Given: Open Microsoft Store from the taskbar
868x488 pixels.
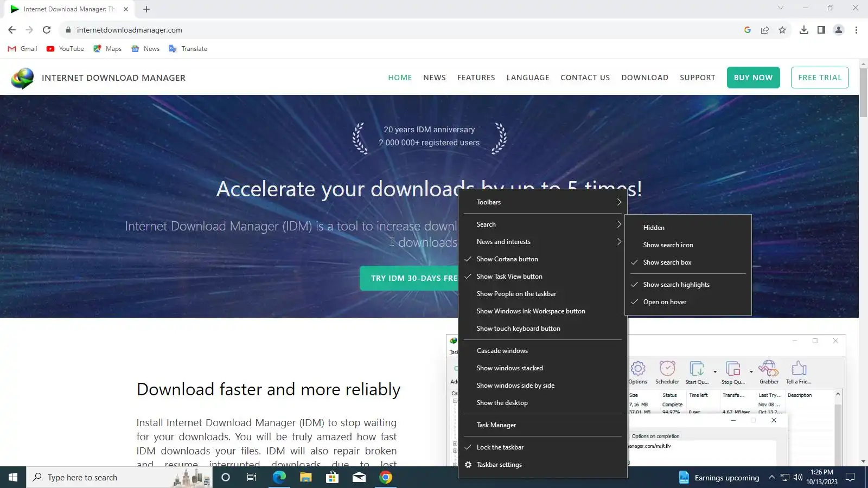Looking at the screenshot, I should coord(332,477).
